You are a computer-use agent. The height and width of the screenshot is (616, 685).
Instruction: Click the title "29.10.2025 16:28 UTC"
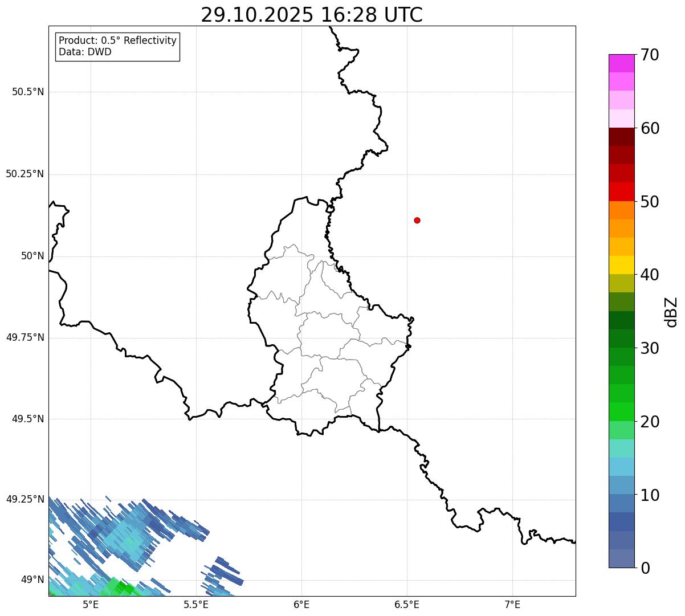pos(312,15)
